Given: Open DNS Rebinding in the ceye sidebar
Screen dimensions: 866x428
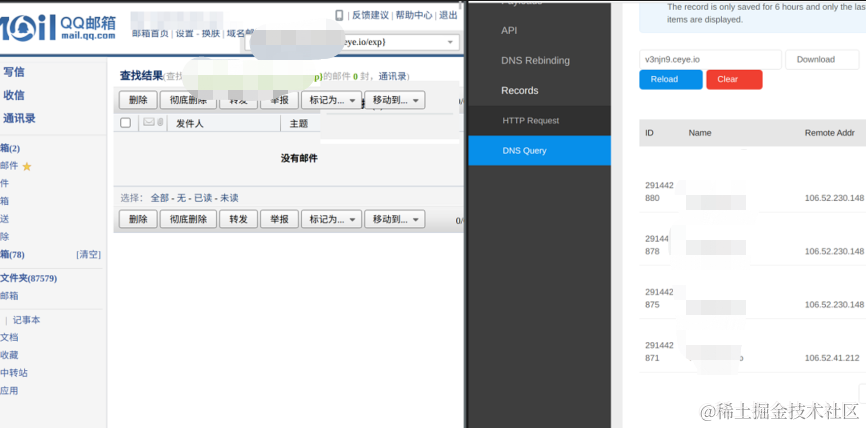Looking at the screenshot, I should [x=535, y=61].
